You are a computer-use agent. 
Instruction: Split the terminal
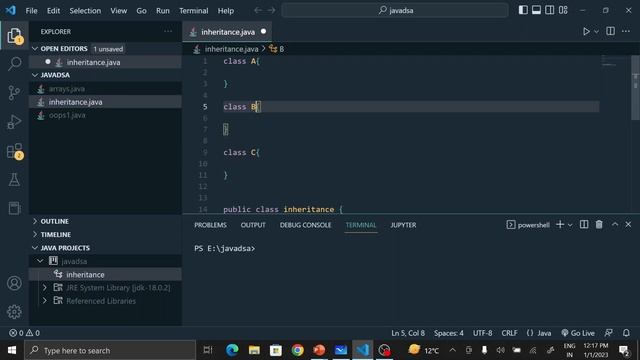click(584, 224)
